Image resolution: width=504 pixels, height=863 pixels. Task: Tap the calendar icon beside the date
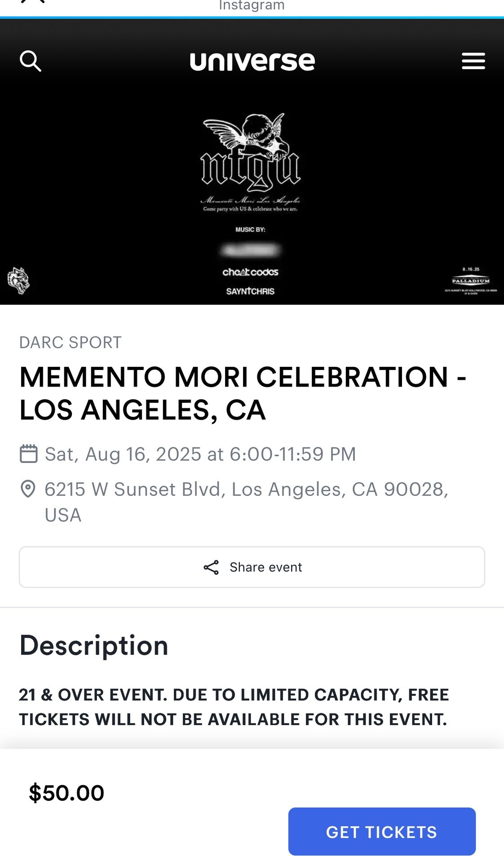coord(29,454)
